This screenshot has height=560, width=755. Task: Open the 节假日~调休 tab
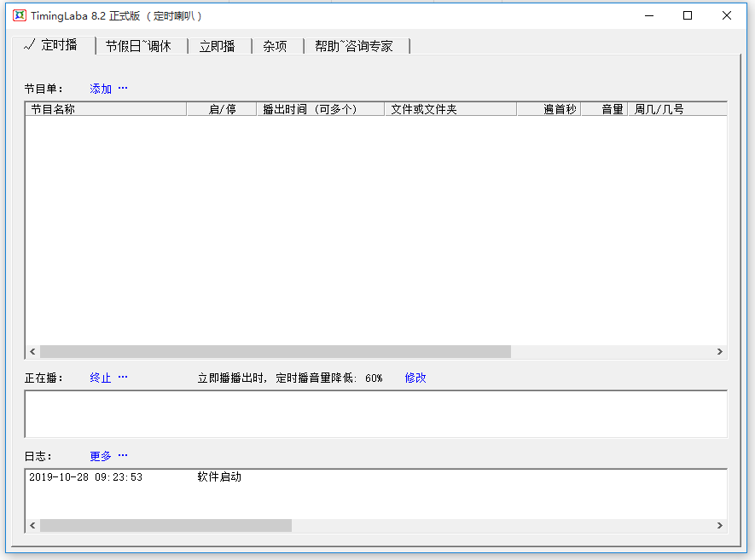142,46
